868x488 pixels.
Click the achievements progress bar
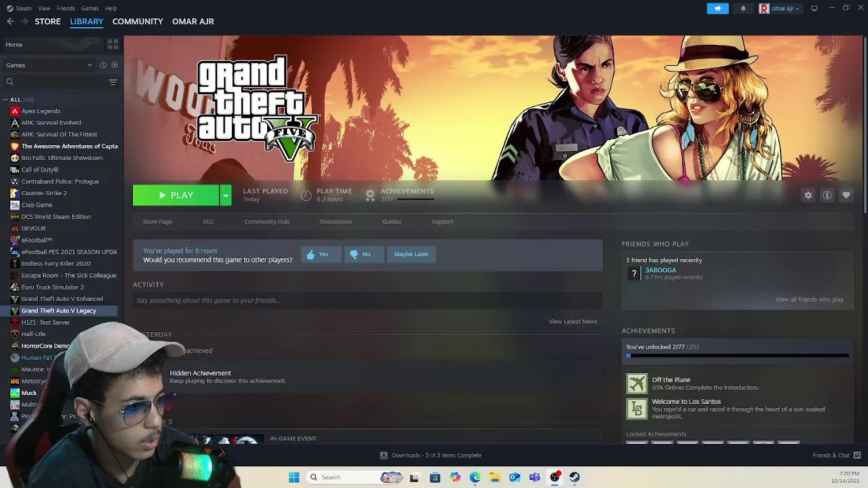click(738, 355)
